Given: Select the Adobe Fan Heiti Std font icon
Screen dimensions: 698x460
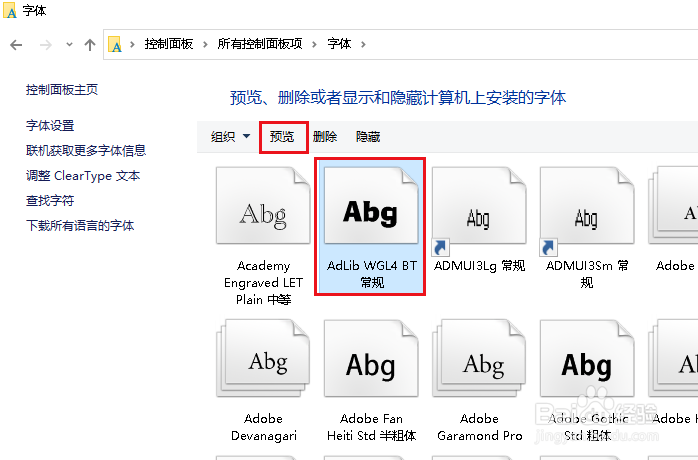Looking at the screenshot, I should pyautogui.click(x=371, y=358).
